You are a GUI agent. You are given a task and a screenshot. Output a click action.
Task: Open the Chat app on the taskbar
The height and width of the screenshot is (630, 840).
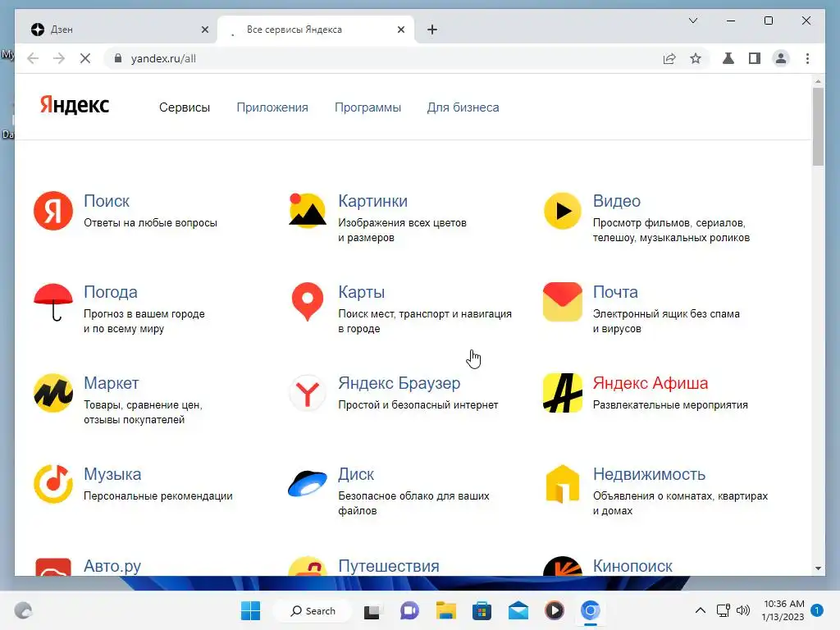tap(409, 610)
